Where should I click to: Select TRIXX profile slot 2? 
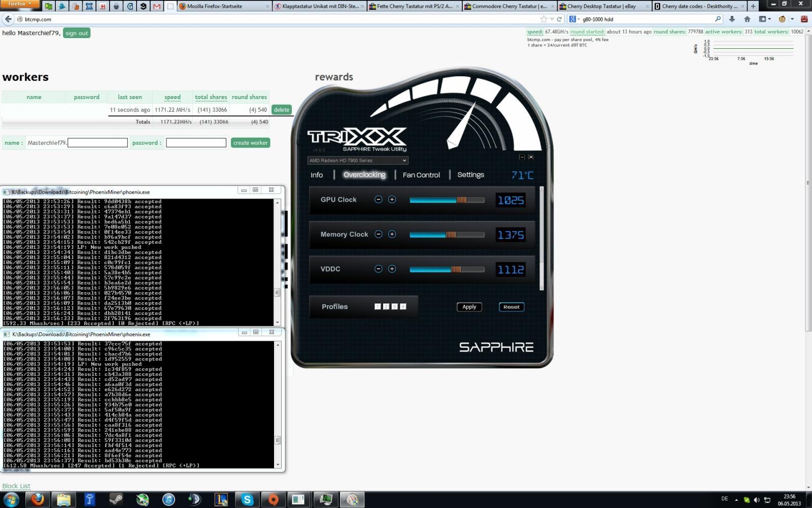pyautogui.click(x=386, y=306)
